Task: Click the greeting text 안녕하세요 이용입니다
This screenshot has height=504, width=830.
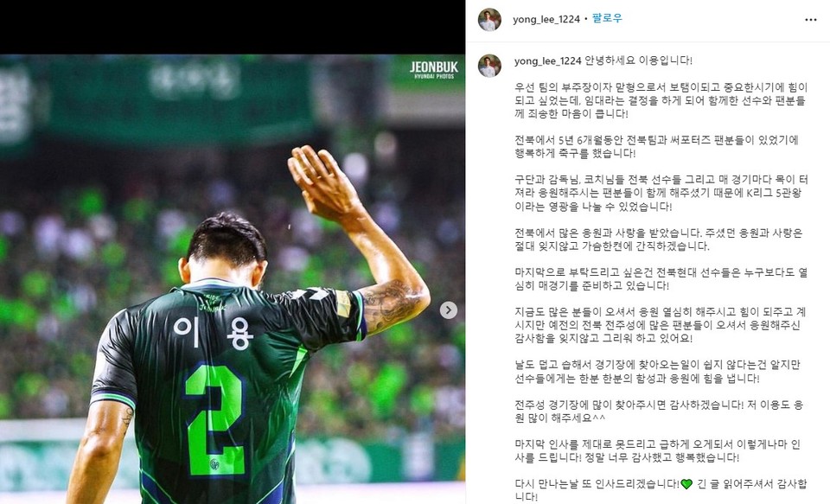Action: click(638, 61)
